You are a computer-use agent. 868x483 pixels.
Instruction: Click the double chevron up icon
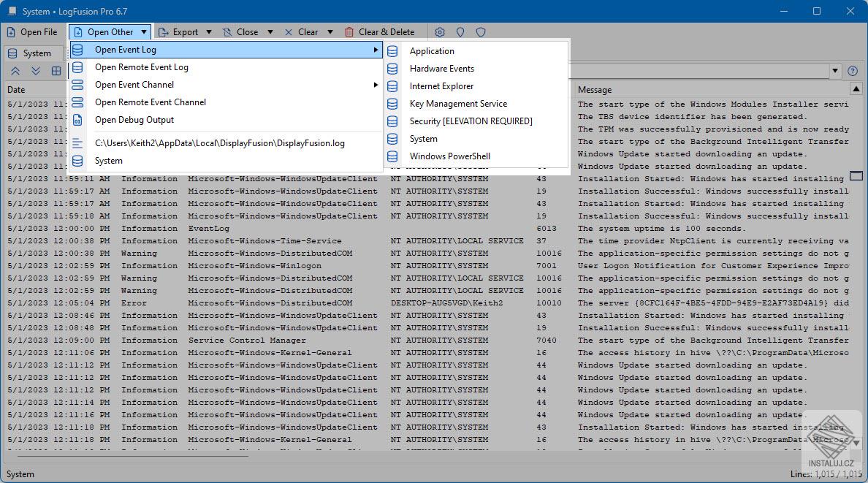point(15,71)
